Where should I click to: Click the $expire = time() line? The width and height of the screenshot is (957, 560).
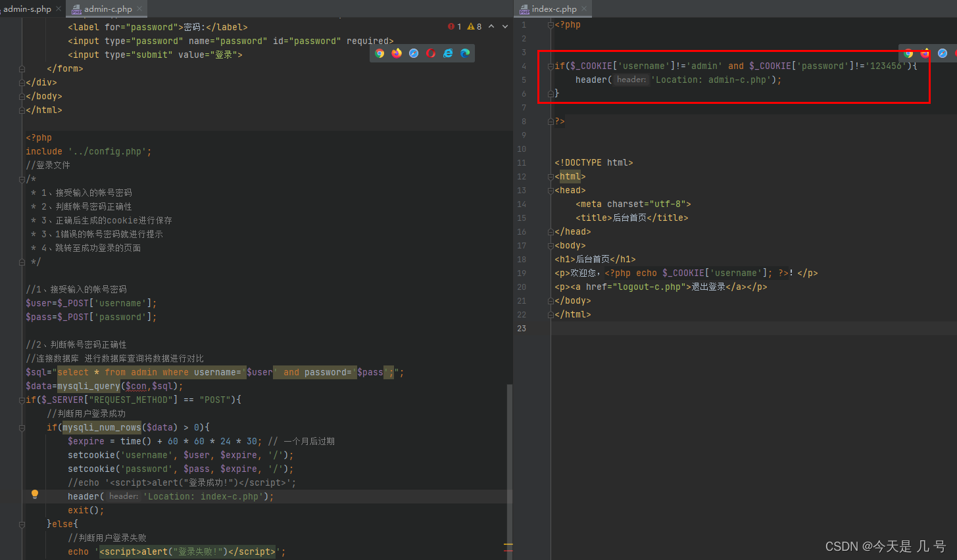[201, 442]
